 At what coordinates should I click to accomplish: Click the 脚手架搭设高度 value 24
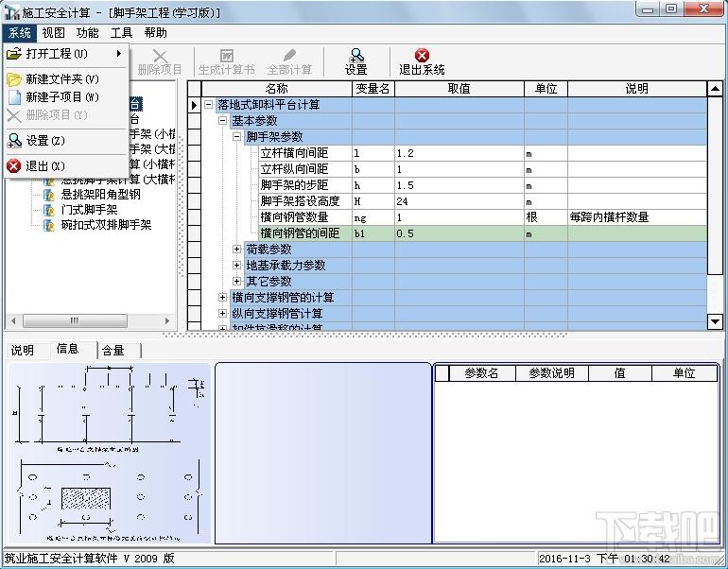click(x=459, y=201)
